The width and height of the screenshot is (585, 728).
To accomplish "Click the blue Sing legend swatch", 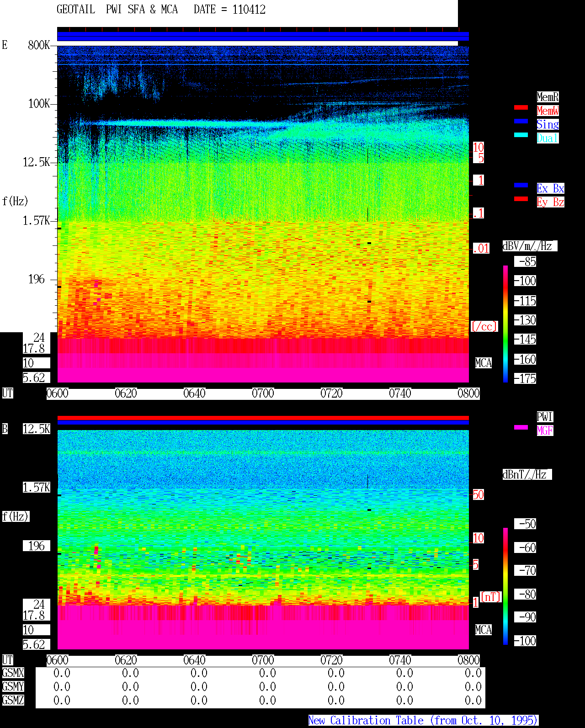I will click(521, 121).
